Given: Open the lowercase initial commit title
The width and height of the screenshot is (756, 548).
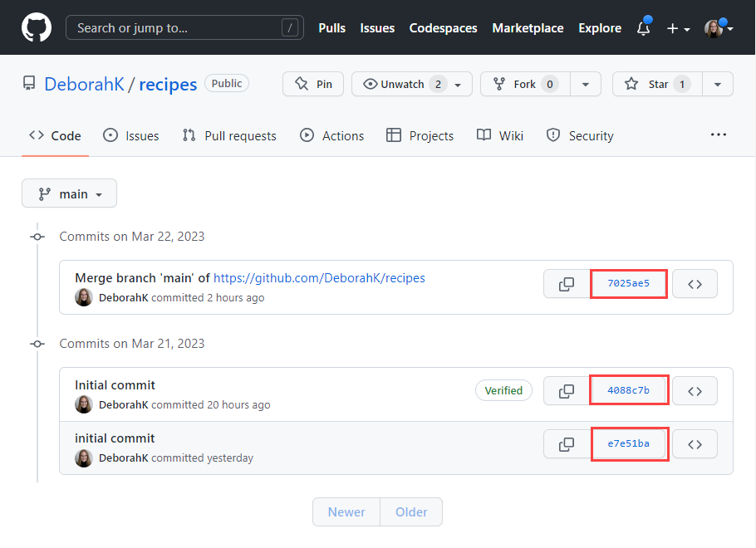Looking at the screenshot, I should pyautogui.click(x=115, y=438).
